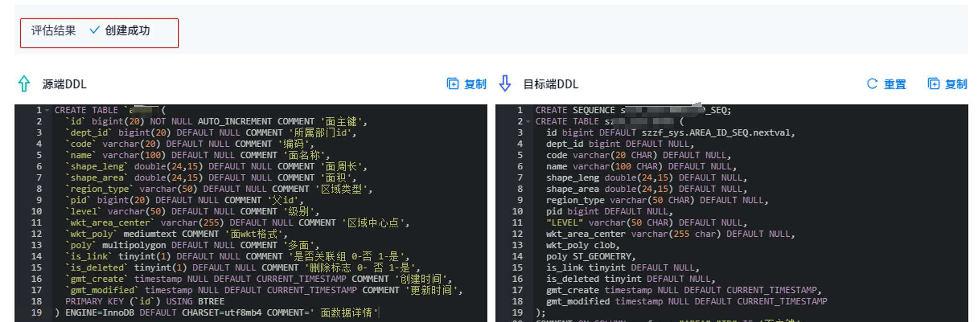Click the 源端DDL heading
The height and width of the screenshot is (322, 980).
pos(64,84)
